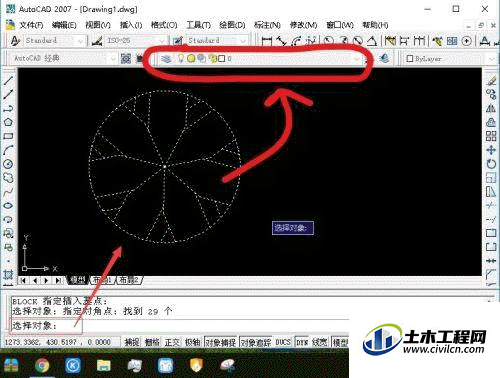Viewport: 500px width, 378px height.
Task: Select the Hatch tool
Action: (x=8, y=275)
